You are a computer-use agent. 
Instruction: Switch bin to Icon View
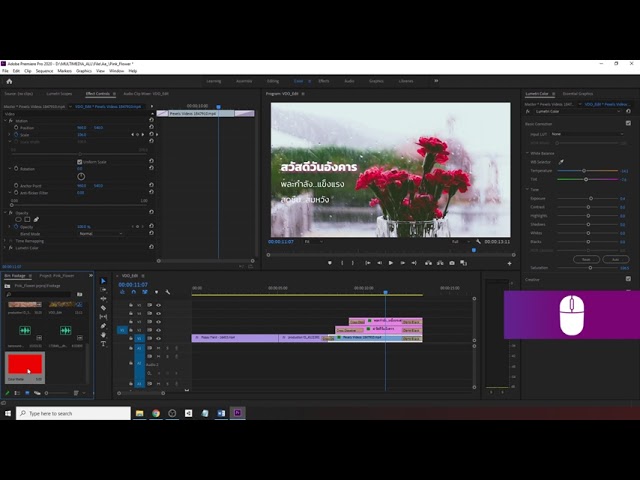click(27, 393)
